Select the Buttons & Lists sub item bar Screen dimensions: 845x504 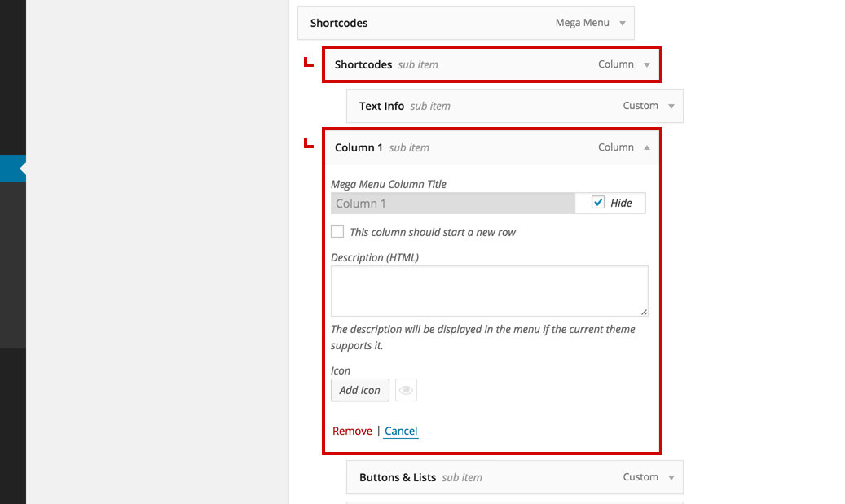tap(515, 477)
